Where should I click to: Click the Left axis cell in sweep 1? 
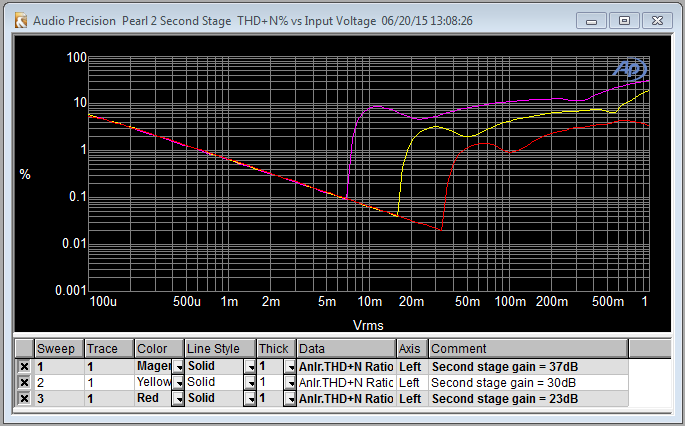coord(410,367)
